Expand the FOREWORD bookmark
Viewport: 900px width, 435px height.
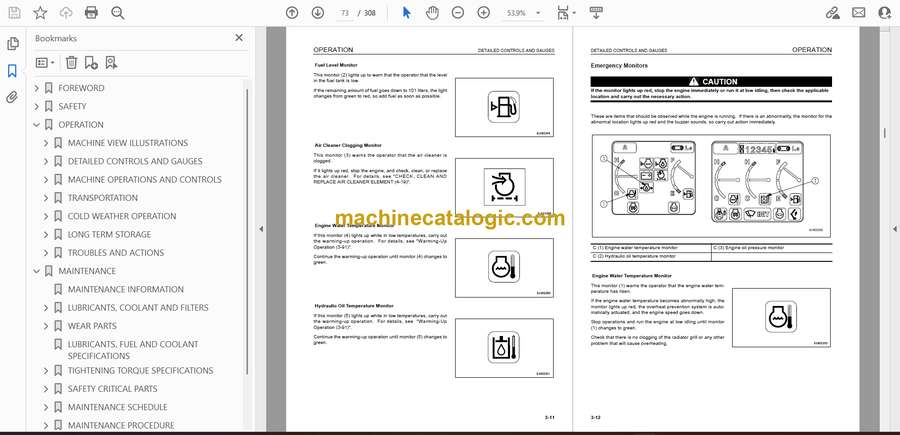(x=37, y=88)
